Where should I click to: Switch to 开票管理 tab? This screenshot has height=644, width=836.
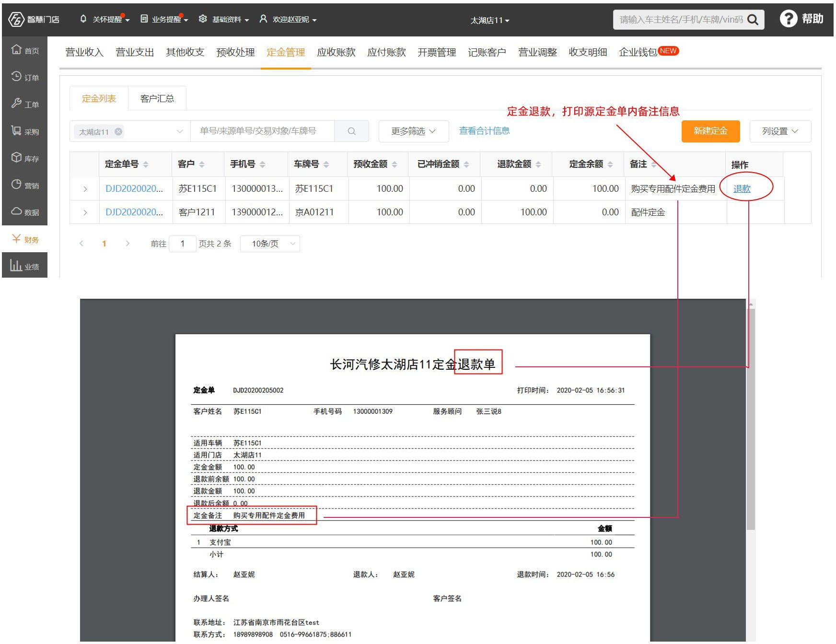click(x=437, y=52)
